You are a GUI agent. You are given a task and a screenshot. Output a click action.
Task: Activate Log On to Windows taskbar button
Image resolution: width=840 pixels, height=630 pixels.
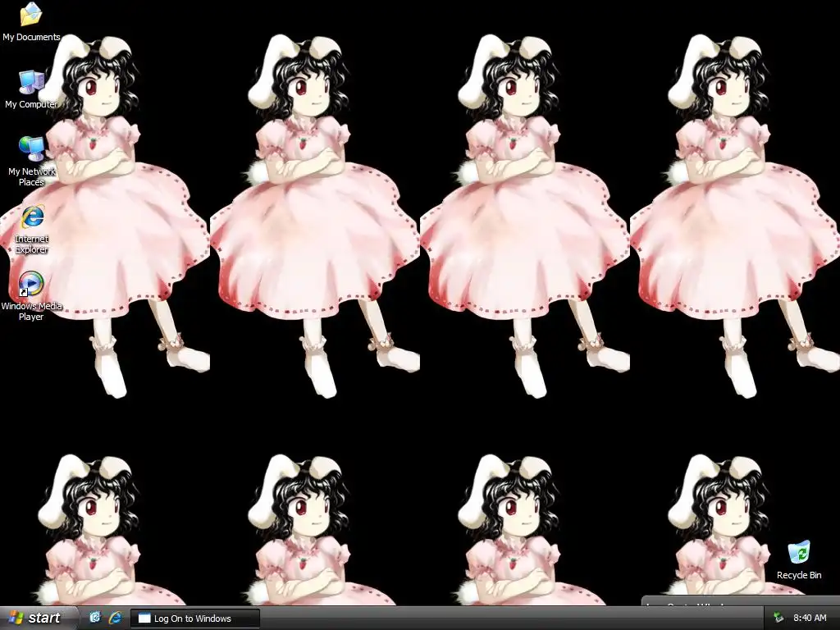coord(195,619)
